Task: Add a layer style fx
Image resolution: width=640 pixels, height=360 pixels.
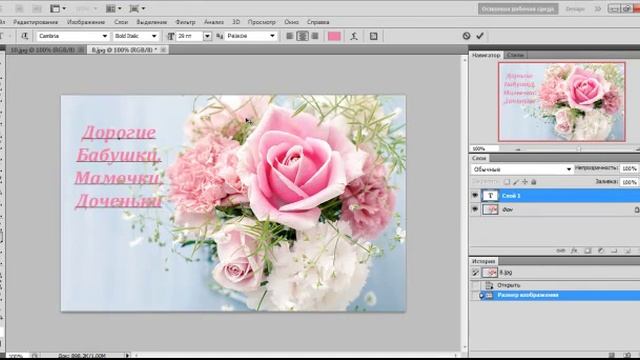Action: (574, 251)
